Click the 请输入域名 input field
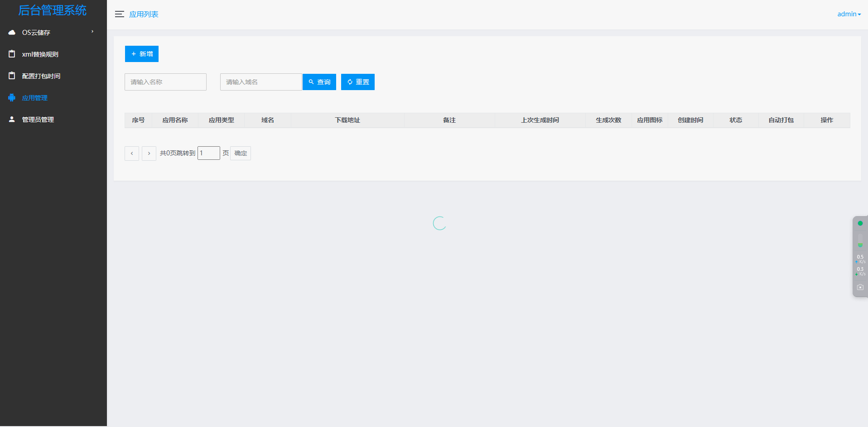 point(261,82)
